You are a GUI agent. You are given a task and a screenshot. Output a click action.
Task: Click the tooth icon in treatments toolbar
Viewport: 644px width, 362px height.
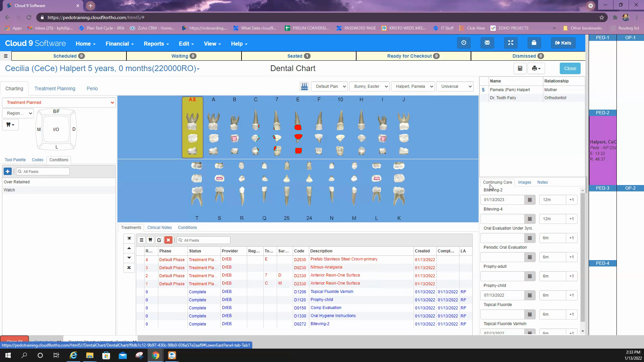click(x=150, y=240)
